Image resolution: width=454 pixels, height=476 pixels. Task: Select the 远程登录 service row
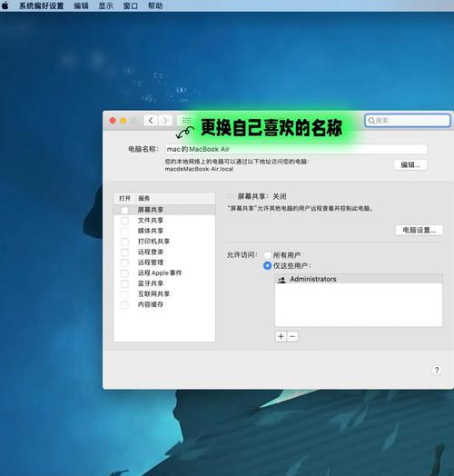click(x=164, y=252)
